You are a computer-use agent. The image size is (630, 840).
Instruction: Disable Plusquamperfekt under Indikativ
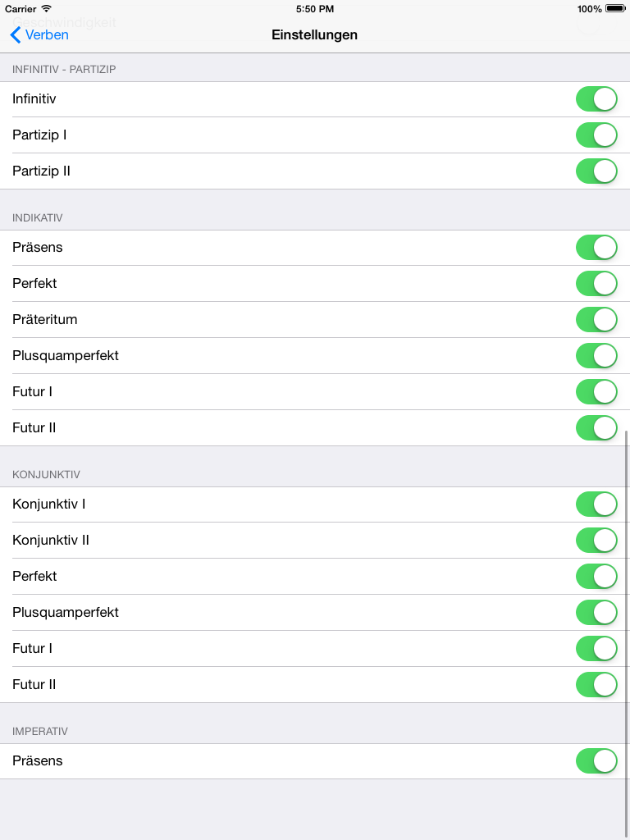(596, 355)
